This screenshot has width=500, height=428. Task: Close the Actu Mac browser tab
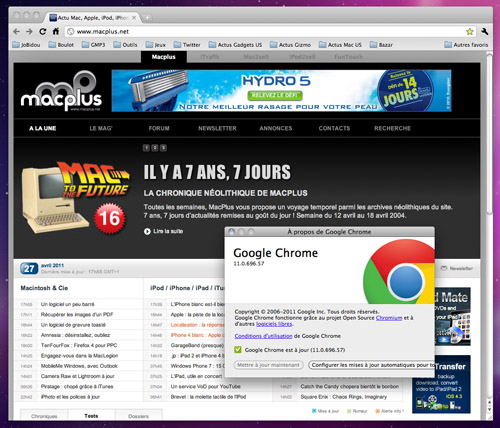[x=134, y=18]
